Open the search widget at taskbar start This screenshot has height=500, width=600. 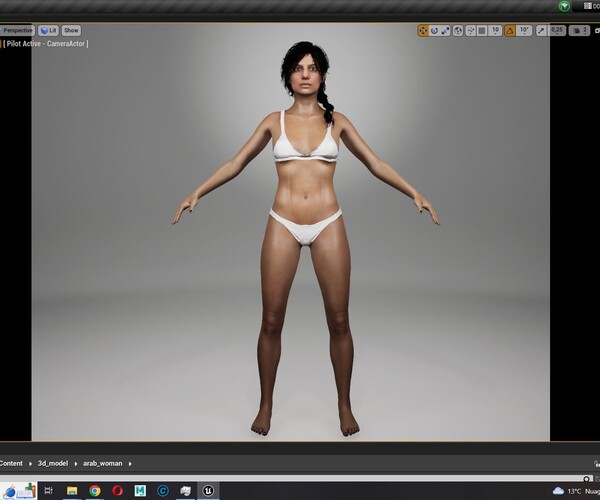tap(19, 491)
